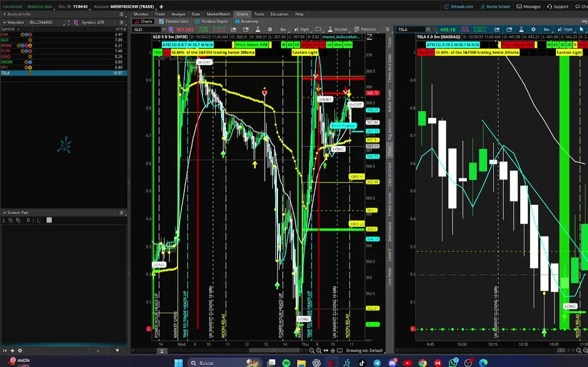Click the plus icon to add a gadget

(x=12, y=351)
